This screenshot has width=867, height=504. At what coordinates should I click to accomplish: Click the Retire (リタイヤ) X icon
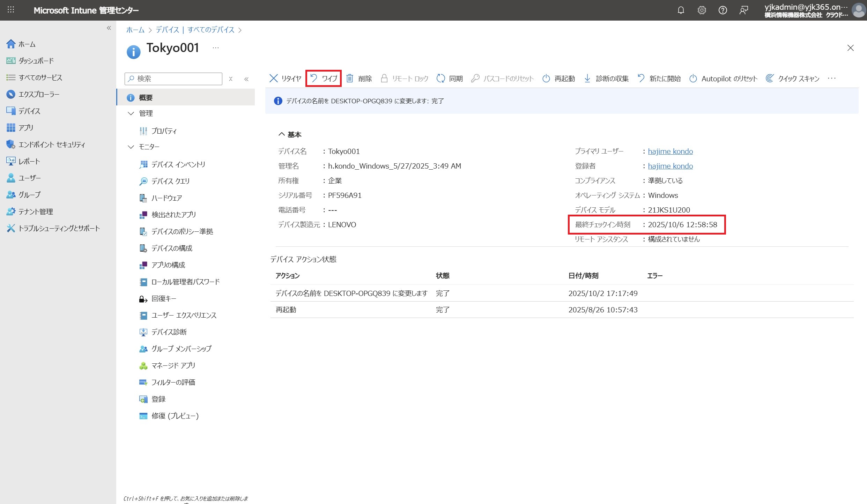(x=274, y=78)
